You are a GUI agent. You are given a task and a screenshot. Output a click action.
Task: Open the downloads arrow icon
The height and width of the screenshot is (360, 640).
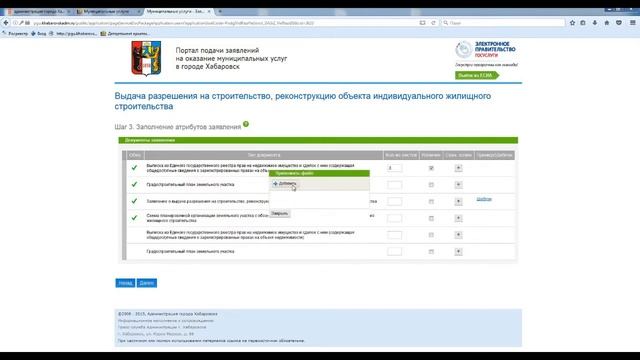click(x=595, y=23)
